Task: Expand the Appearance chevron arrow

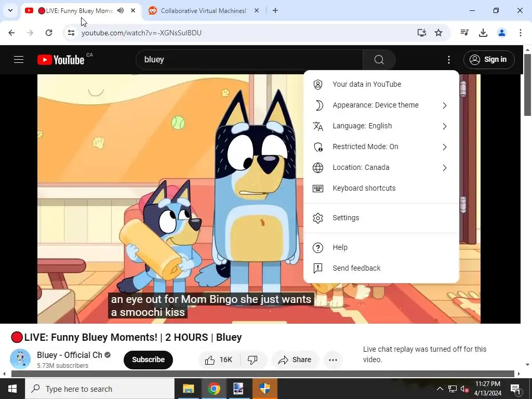Action: coord(445,105)
